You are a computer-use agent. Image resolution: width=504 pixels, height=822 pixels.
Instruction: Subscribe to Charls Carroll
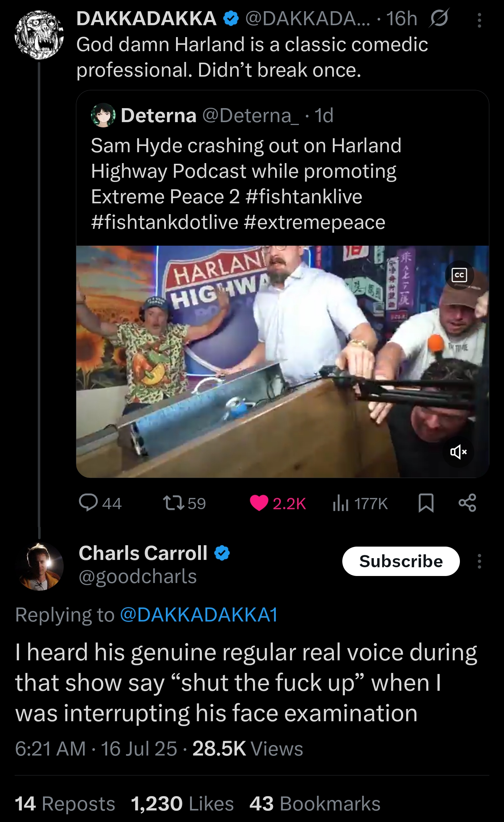[x=401, y=561]
